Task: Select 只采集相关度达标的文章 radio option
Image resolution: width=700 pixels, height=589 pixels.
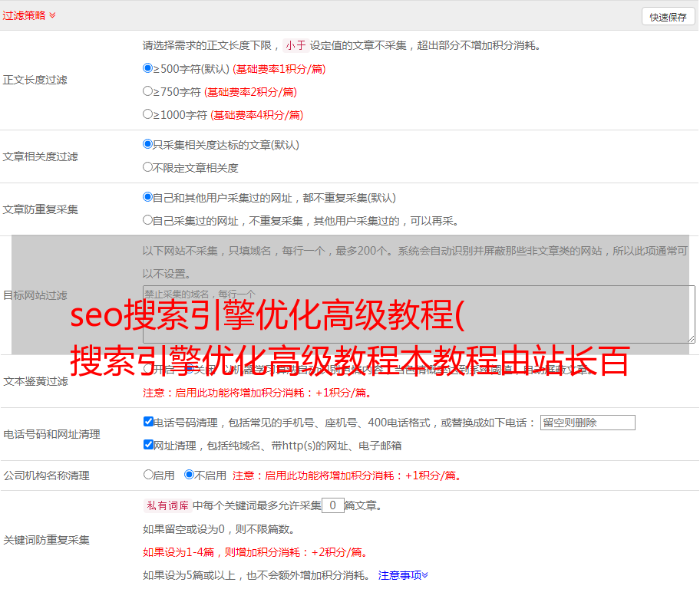Action: pyautogui.click(x=148, y=144)
